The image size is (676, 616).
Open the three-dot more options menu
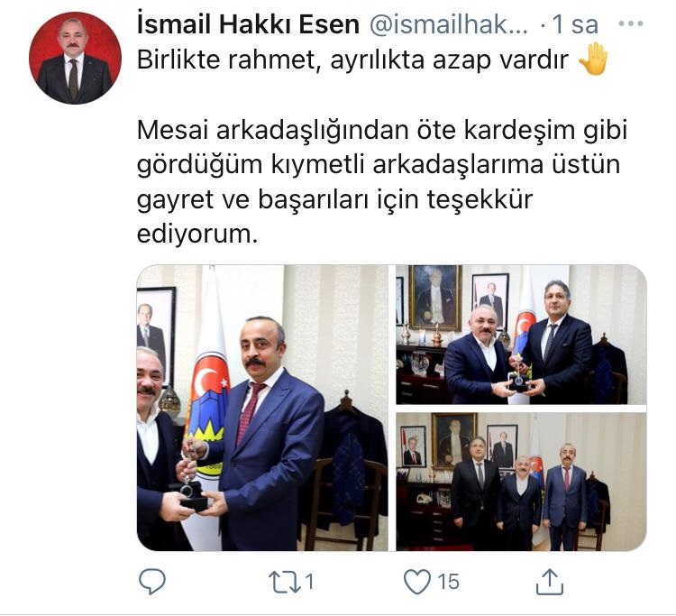pos(631,23)
